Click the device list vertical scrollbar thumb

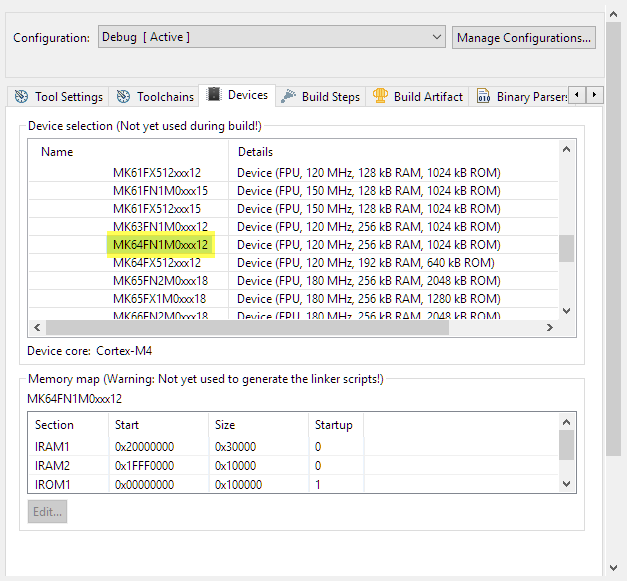[566, 247]
